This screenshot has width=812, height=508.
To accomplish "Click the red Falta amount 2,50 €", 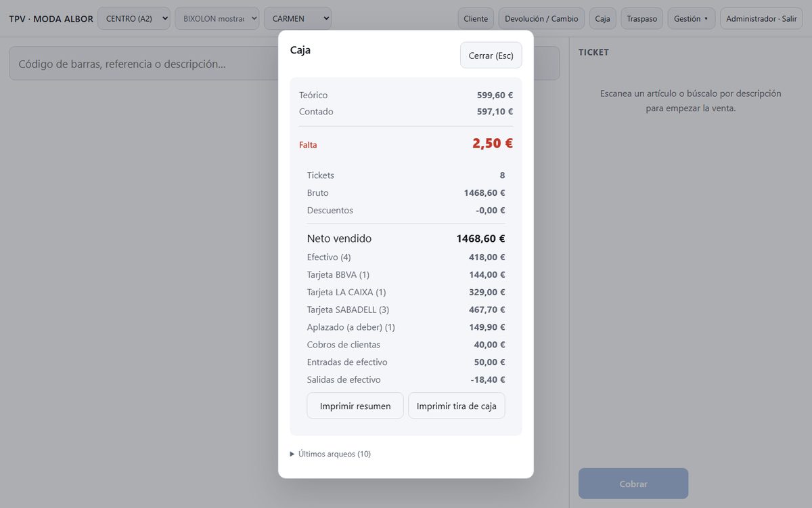I will (493, 143).
